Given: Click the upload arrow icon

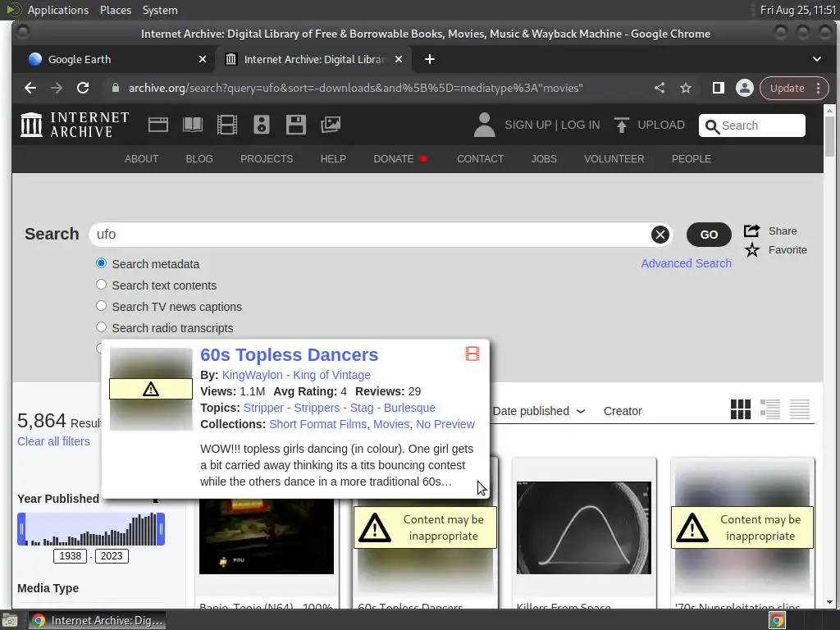Looking at the screenshot, I should [x=622, y=125].
